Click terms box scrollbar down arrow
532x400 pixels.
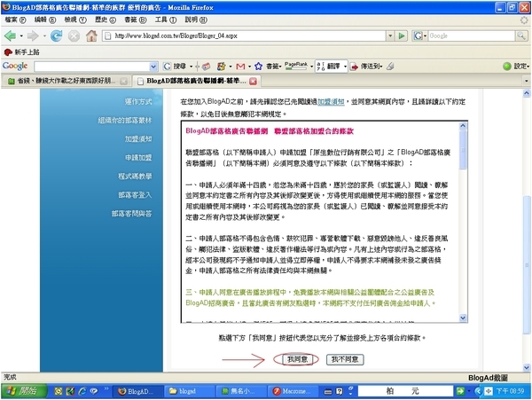click(x=463, y=318)
